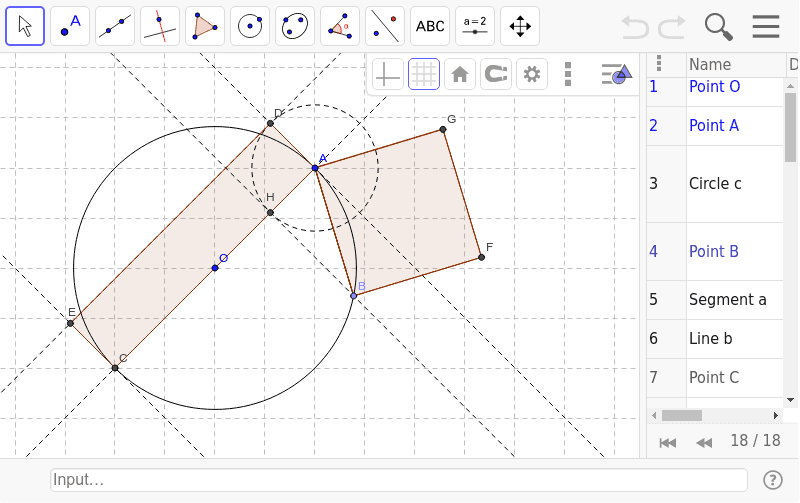The height and width of the screenshot is (503, 800).
Task: Open the input help question mark
Action: pos(773,480)
